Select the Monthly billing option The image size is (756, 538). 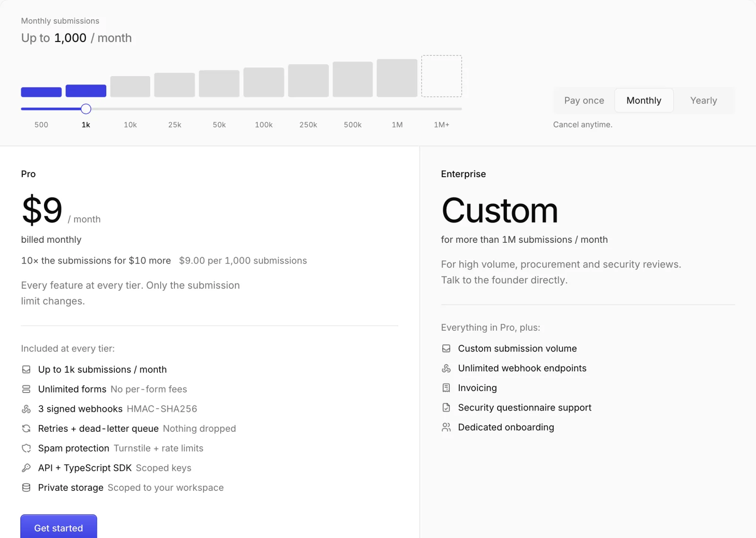click(644, 101)
